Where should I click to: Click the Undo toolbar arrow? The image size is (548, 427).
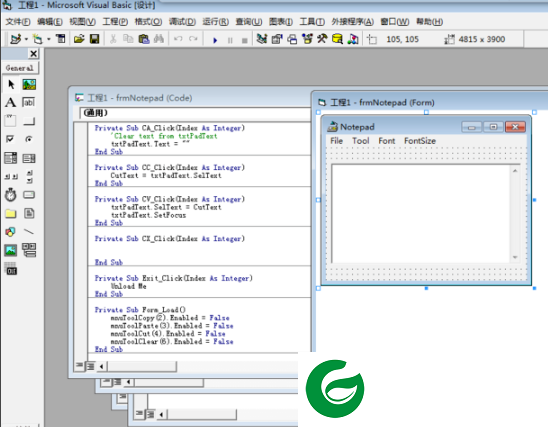(x=178, y=39)
